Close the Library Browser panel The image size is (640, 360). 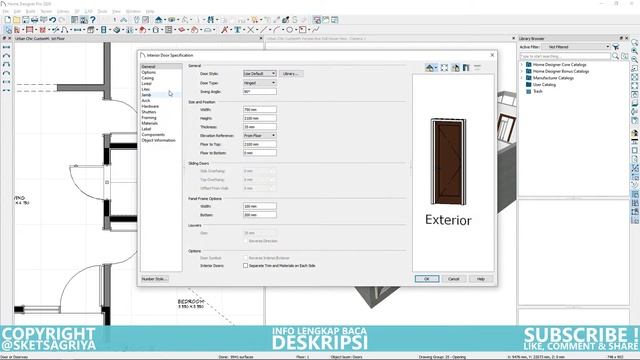627,38
